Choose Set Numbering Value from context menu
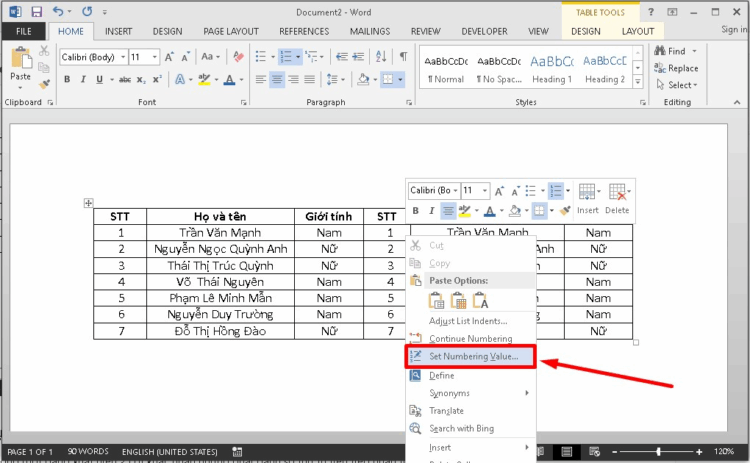This screenshot has height=463, width=750. [x=473, y=357]
